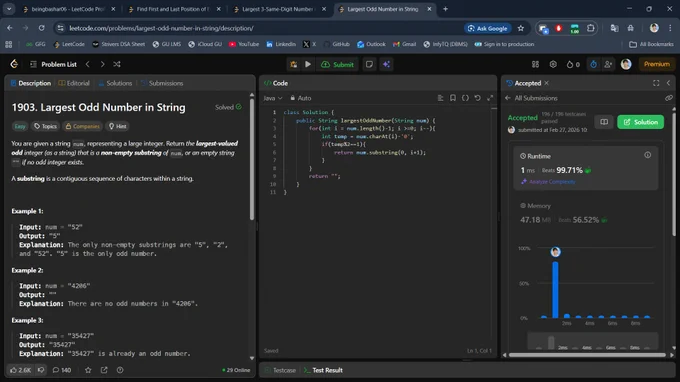Click the blue runtime distribution bar

point(555,289)
